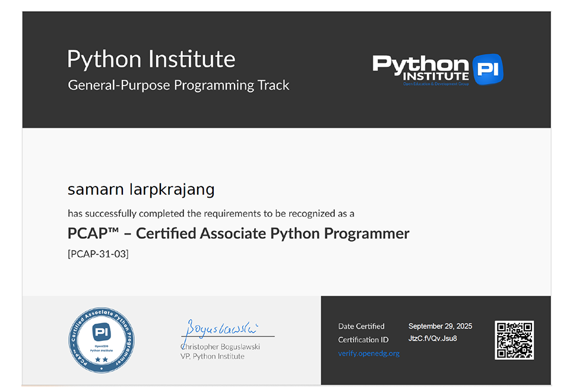Viewport: 576px width, 392px height.
Task: Open the verify.openedg.org link
Action: click(369, 353)
